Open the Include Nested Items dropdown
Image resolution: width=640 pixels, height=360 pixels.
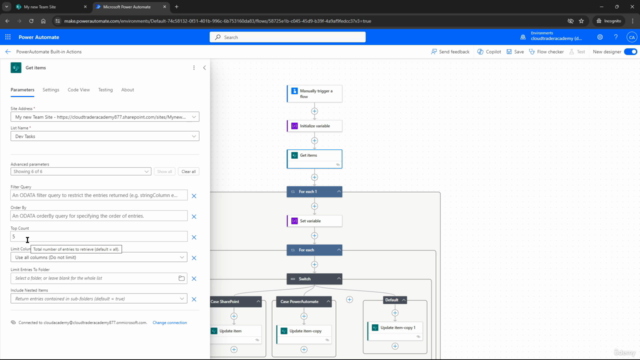[x=99, y=299]
